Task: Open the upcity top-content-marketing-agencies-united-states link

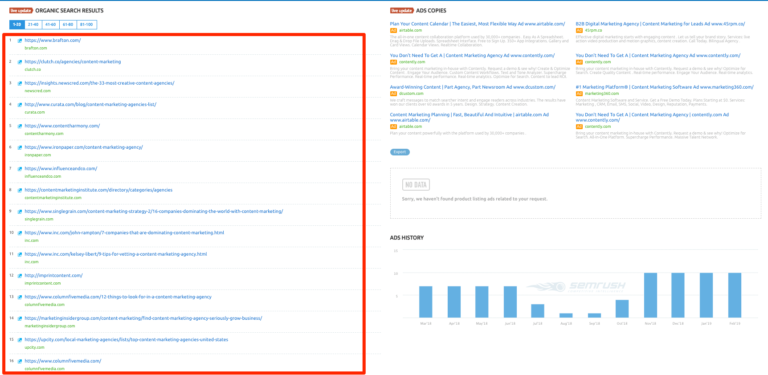Action: 126,339
